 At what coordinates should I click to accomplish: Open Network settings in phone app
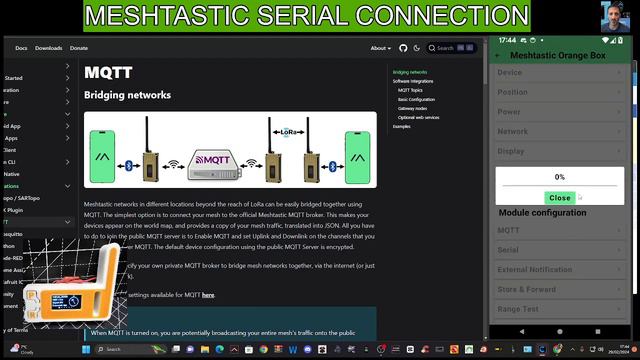click(x=560, y=131)
